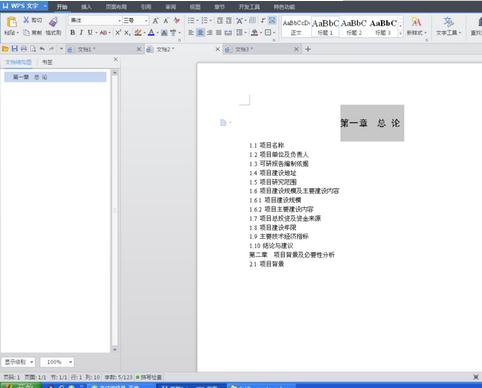
Task: Decrease paragraph indent
Action: coord(220,21)
